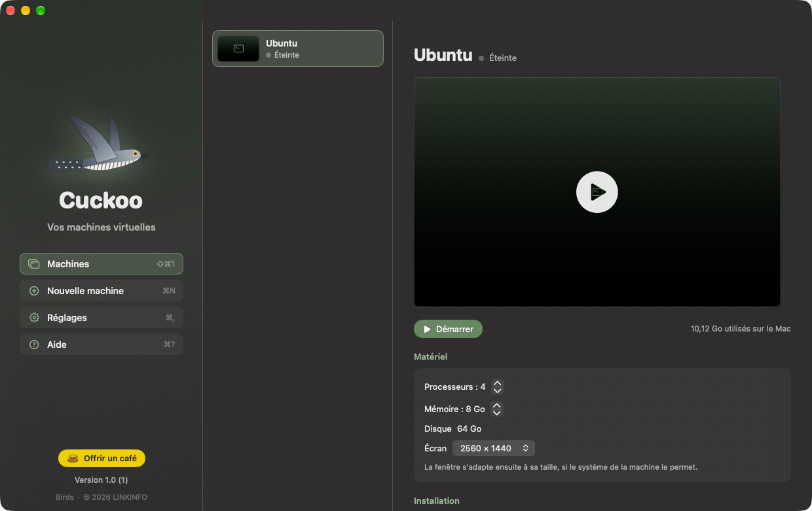This screenshot has width=812, height=511.
Task: Click the window's yellow minimize button
Action: (26, 10)
